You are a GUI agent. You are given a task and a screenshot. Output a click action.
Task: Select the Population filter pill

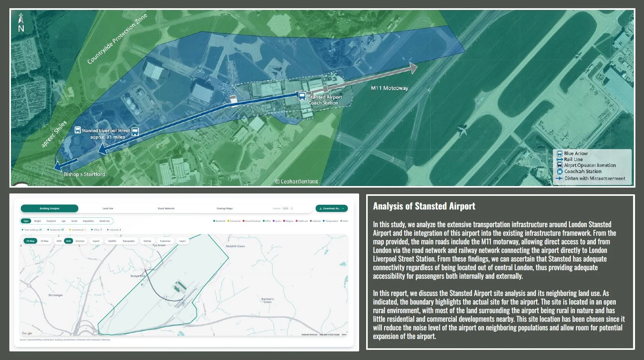click(x=88, y=221)
